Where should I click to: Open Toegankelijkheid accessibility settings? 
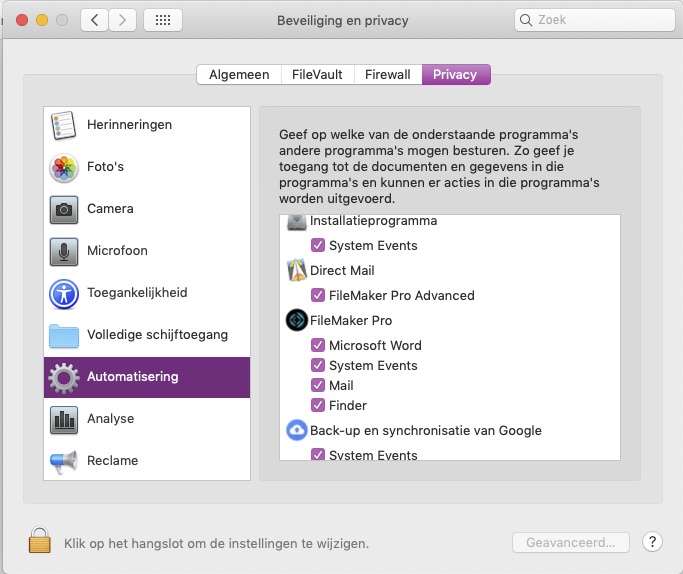(147, 293)
